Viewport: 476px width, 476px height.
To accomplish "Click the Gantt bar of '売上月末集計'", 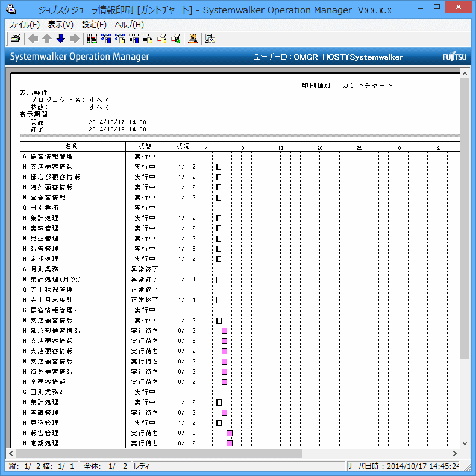I will [216, 300].
